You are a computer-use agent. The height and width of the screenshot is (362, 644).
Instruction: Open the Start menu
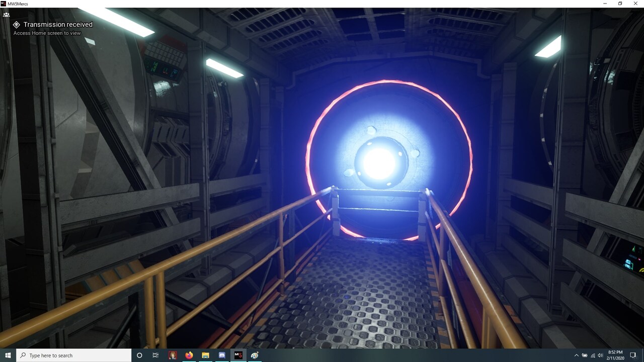coord(7,355)
